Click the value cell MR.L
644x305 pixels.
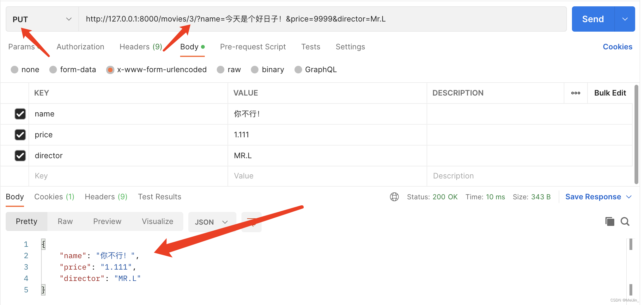[x=327, y=156]
